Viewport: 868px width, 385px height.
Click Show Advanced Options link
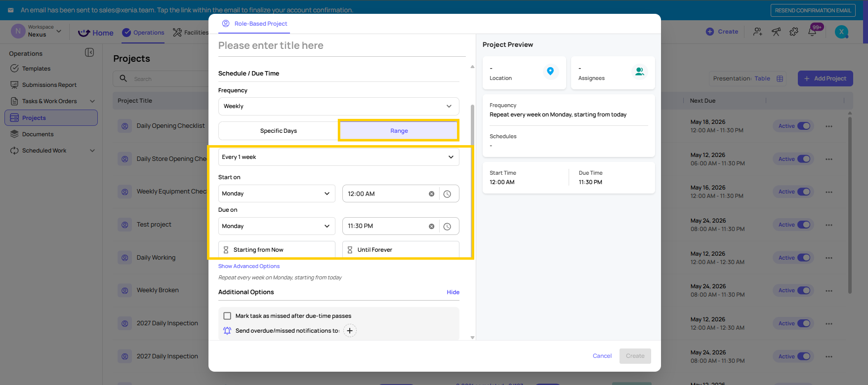click(249, 266)
